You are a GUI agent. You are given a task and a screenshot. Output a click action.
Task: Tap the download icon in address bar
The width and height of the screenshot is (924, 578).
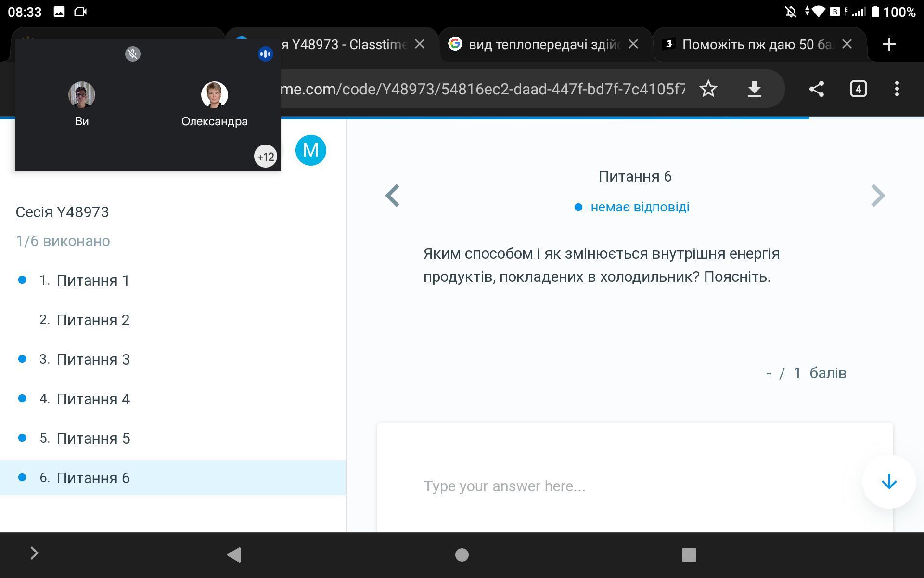click(x=754, y=89)
